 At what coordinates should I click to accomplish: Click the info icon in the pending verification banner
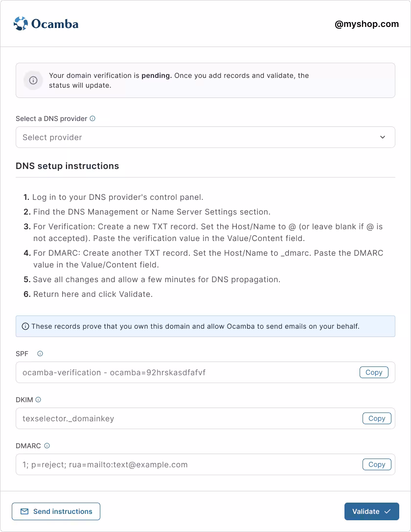[x=33, y=80]
